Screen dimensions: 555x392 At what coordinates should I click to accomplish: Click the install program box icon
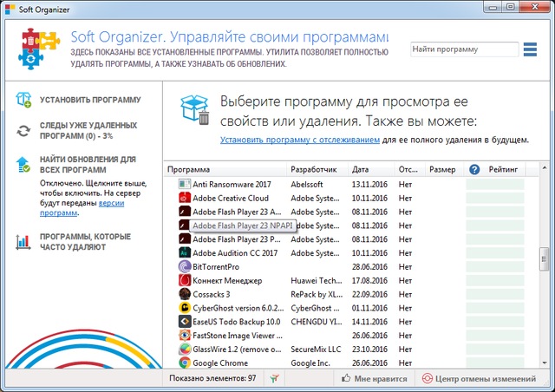(x=23, y=100)
